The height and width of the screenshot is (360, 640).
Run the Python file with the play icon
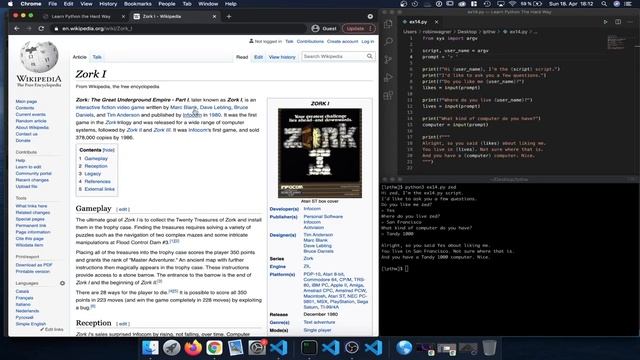point(605,22)
